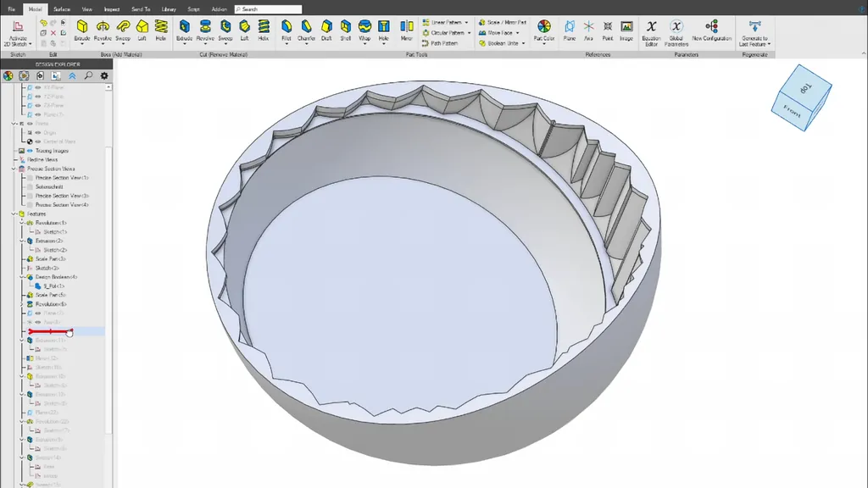Click Generate to Last Feature
The image size is (868, 488).
click(754, 33)
